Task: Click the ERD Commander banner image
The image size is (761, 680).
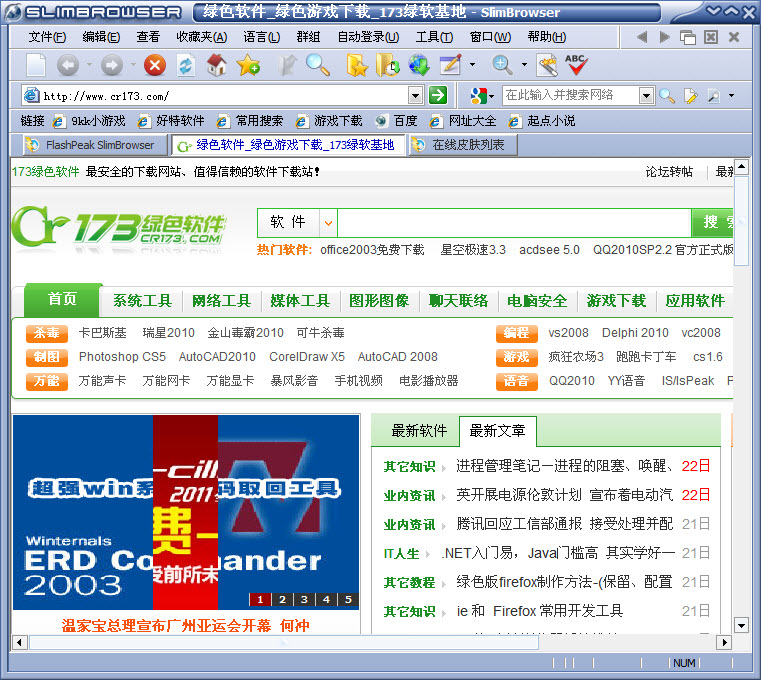Action: click(x=186, y=512)
